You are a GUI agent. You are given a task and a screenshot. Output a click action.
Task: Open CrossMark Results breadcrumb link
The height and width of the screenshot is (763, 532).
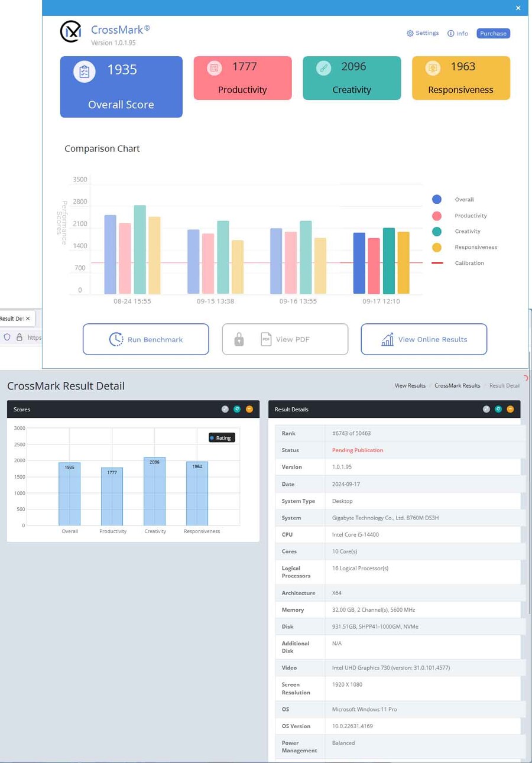[458, 385]
